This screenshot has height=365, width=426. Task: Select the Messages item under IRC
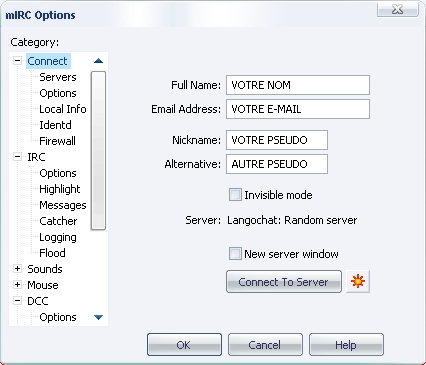[x=63, y=205]
